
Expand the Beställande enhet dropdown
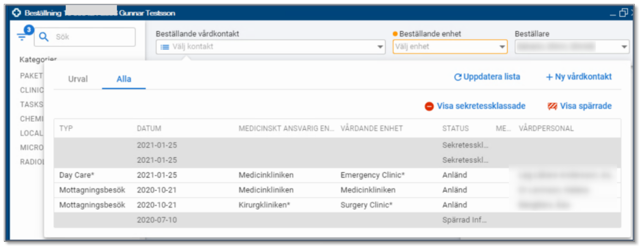(x=502, y=47)
